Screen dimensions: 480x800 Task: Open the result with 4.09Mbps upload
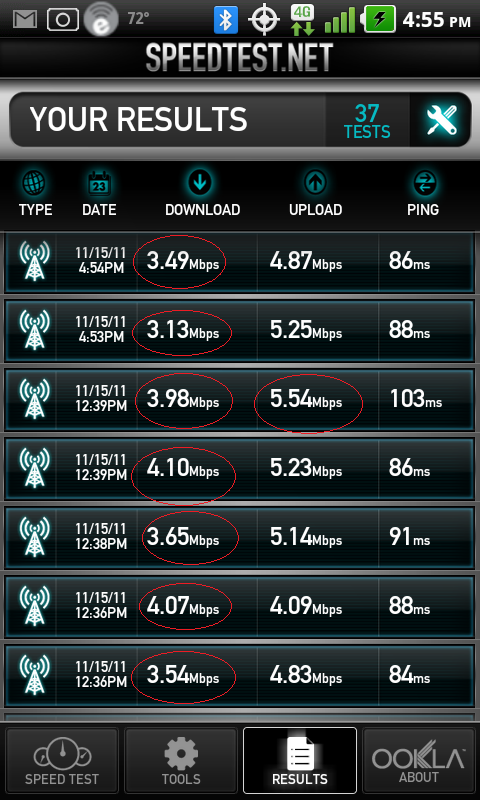click(x=240, y=606)
